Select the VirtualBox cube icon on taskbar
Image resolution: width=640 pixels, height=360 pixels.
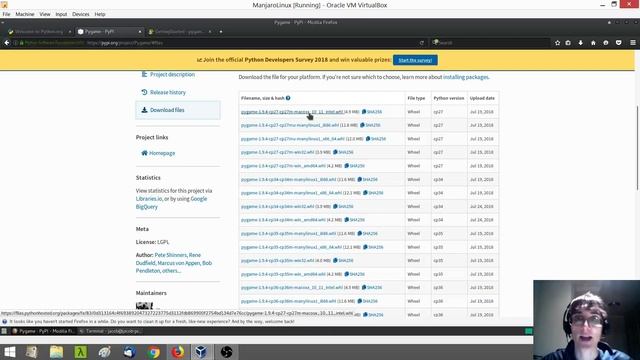pos(201,352)
